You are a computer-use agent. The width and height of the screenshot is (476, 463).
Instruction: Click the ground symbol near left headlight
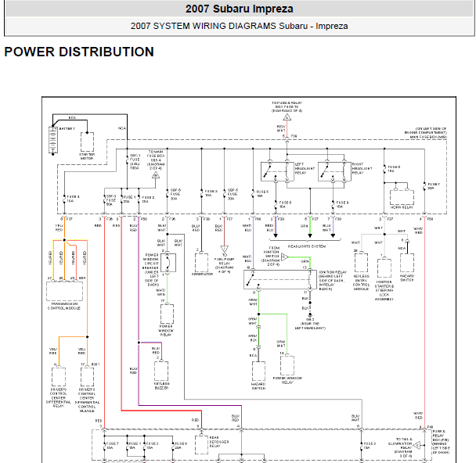pyautogui.click(x=310, y=314)
